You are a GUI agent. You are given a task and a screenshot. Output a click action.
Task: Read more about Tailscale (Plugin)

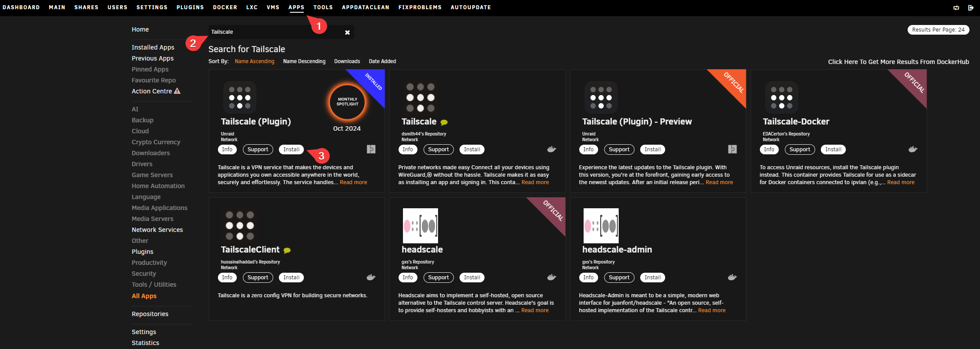tap(353, 182)
